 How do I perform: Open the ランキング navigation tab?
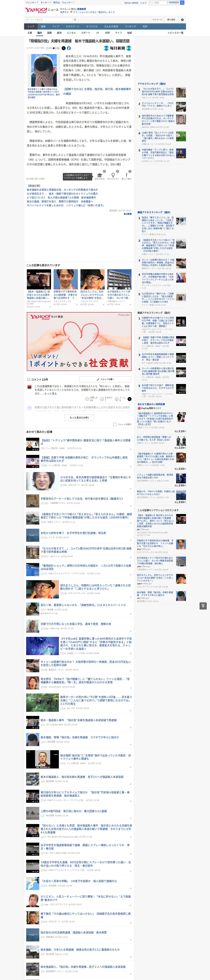pos(130,26)
